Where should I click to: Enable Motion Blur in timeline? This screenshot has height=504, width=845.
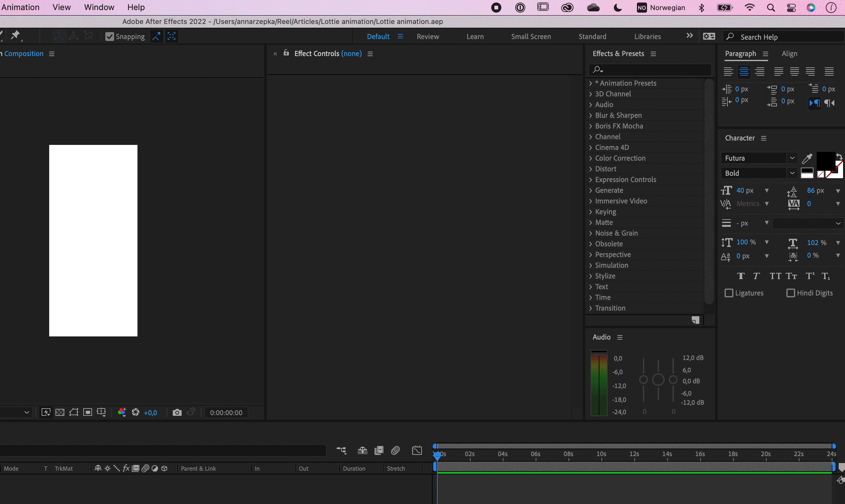395,450
